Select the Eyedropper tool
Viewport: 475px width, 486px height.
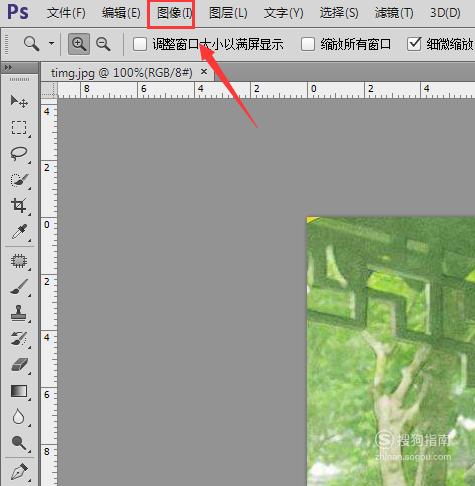click(19, 232)
